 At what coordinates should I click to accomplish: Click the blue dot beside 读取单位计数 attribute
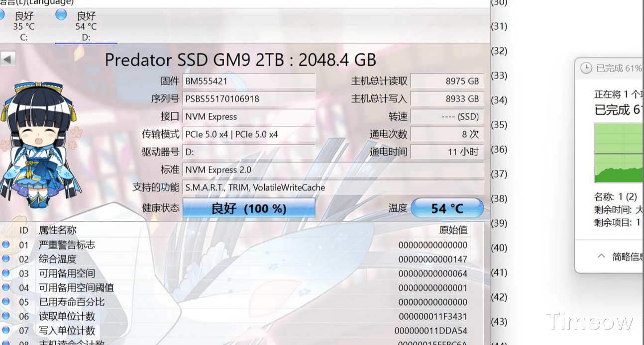pos(5,316)
